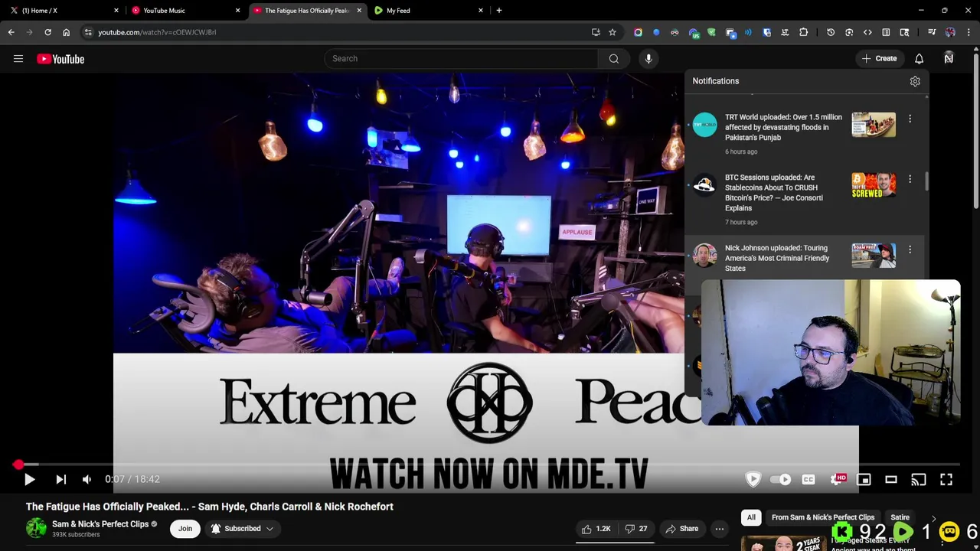Toggle the autoplay switch in player
This screenshot has width=980, height=551.
[780, 479]
